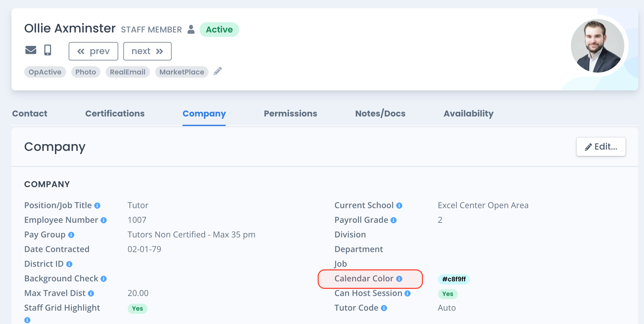Screen dimensions: 644x324
Task: Click the Photo tag
Action: click(86, 72)
